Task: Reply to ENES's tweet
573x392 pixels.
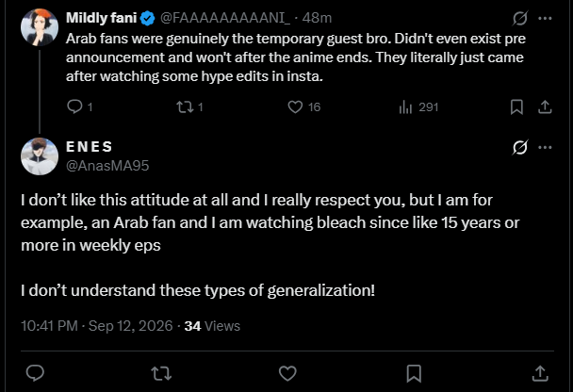Action: point(35,373)
